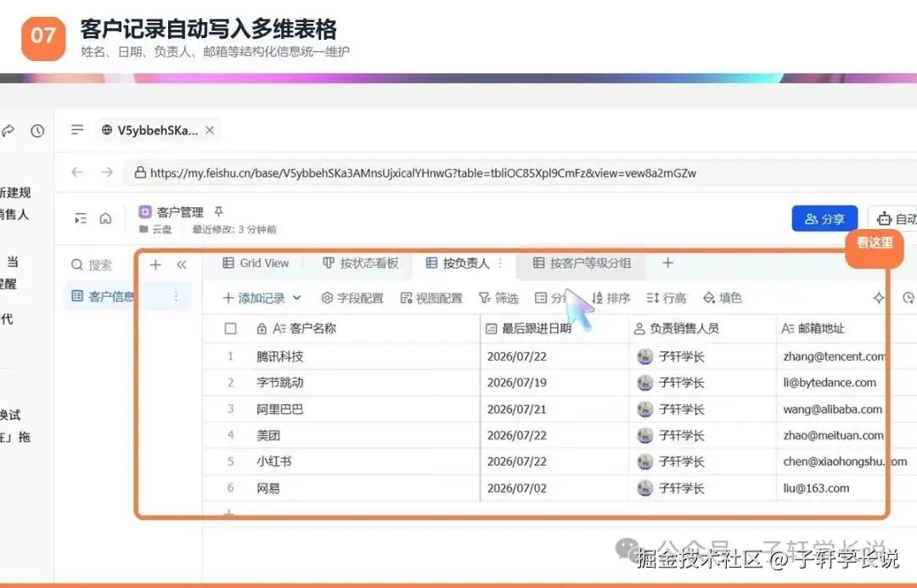Open the 筛选 filter tool
The height and width of the screenshot is (588, 917).
499,298
